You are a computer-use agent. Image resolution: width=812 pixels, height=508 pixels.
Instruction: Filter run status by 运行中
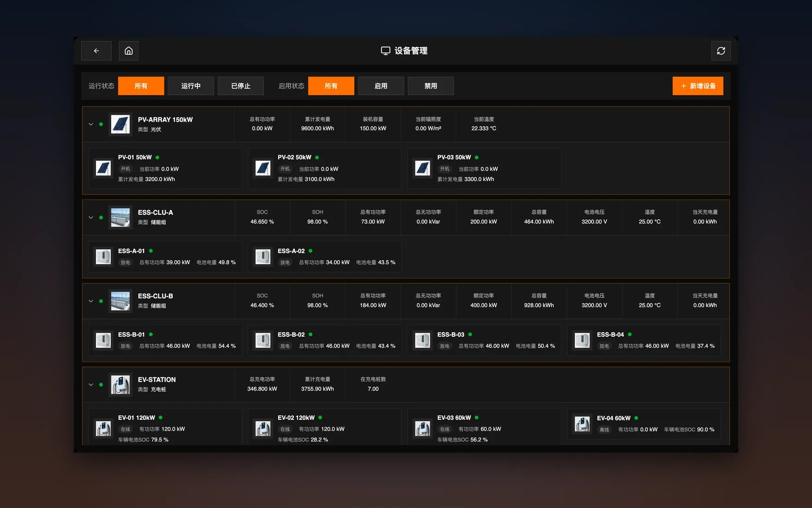click(x=191, y=86)
